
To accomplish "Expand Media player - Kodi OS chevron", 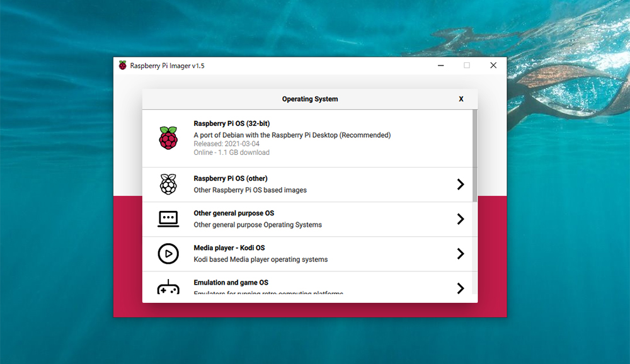I will 461,254.
